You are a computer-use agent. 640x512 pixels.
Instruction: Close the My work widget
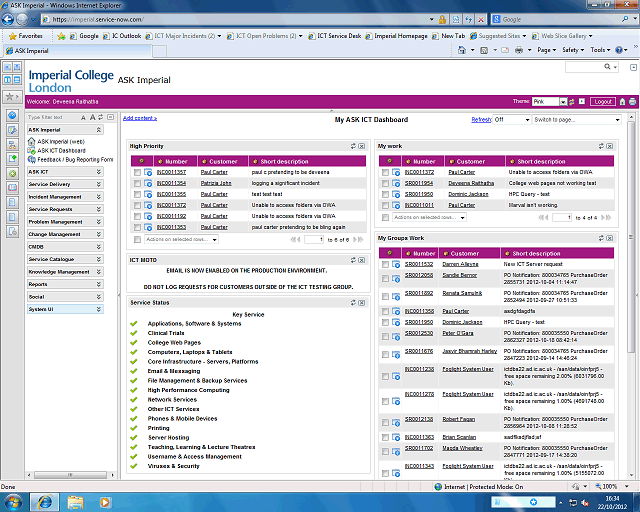[x=609, y=146]
